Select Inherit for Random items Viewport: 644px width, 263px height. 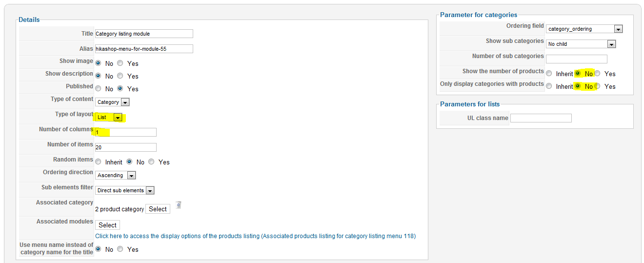(99, 162)
